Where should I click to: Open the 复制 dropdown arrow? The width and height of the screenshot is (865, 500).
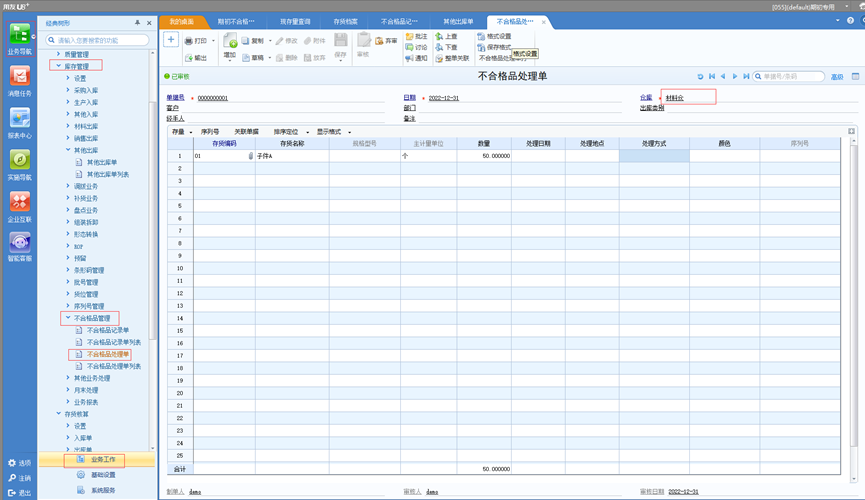270,41
